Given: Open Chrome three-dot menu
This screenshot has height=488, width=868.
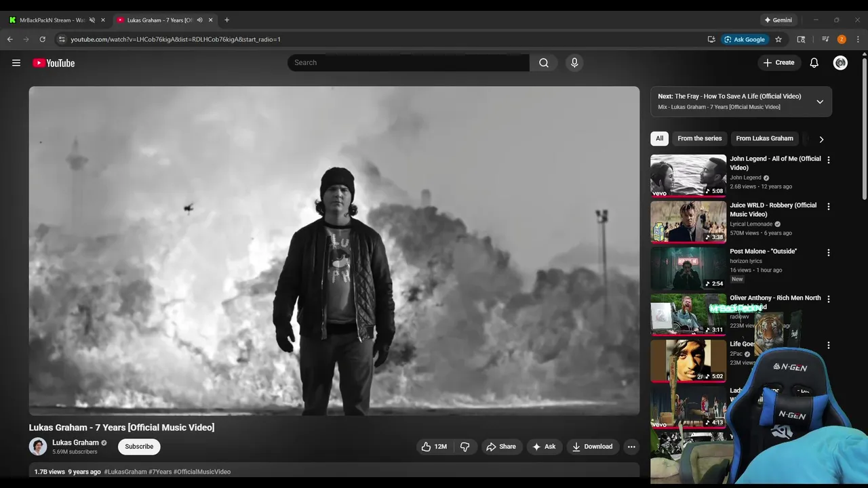Looking at the screenshot, I should tap(858, 39).
